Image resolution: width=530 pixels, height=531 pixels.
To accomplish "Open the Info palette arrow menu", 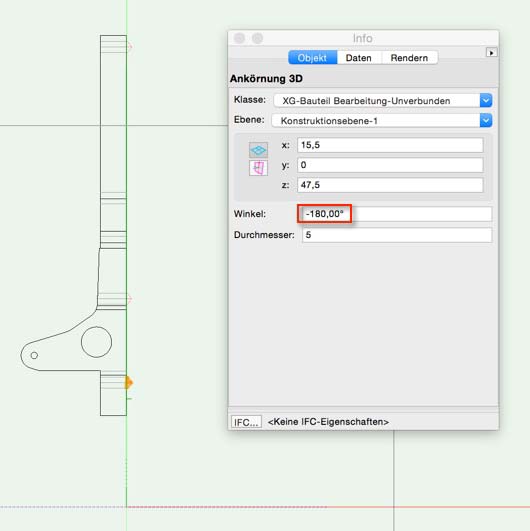I will (x=491, y=52).
